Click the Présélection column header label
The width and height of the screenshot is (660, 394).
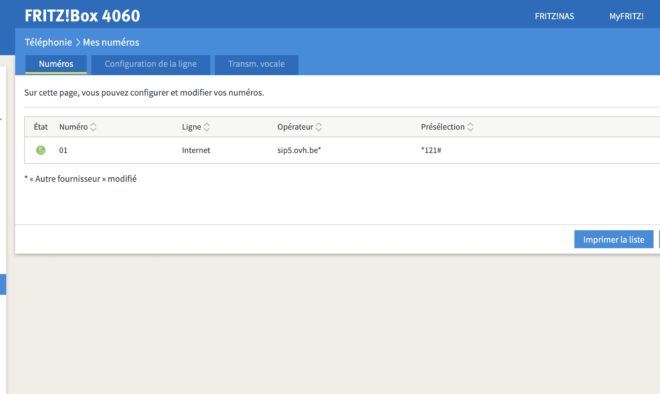[443, 127]
